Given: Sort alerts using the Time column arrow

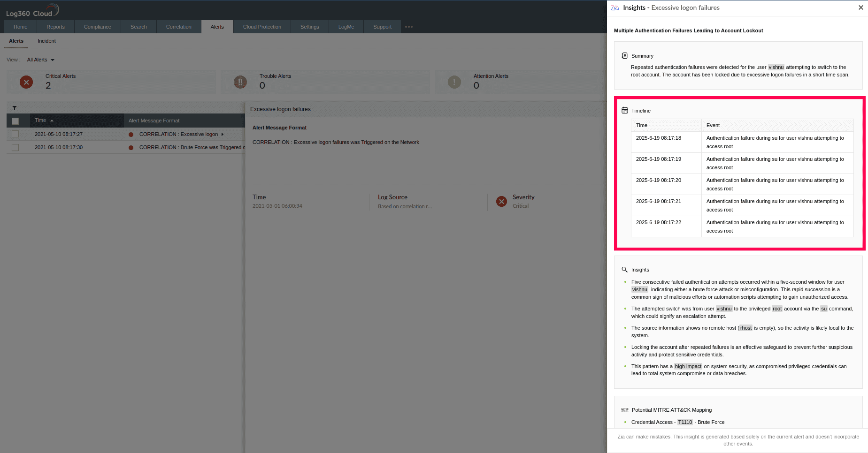Looking at the screenshot, I should 51,120.
